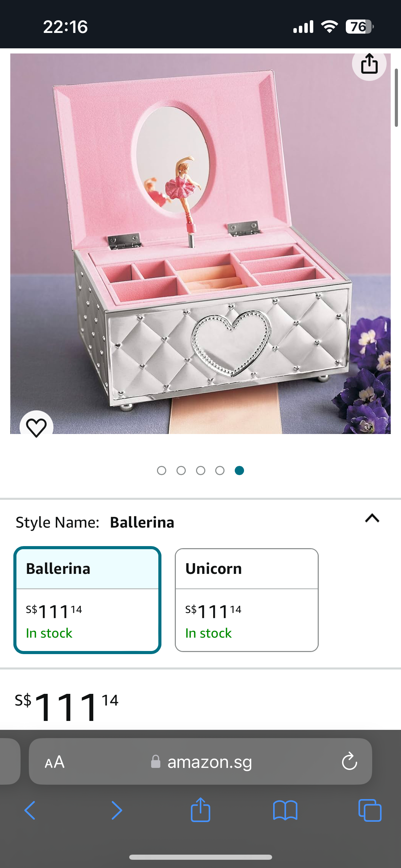Add item to wishlist using the heart icon

pos(37,427)
